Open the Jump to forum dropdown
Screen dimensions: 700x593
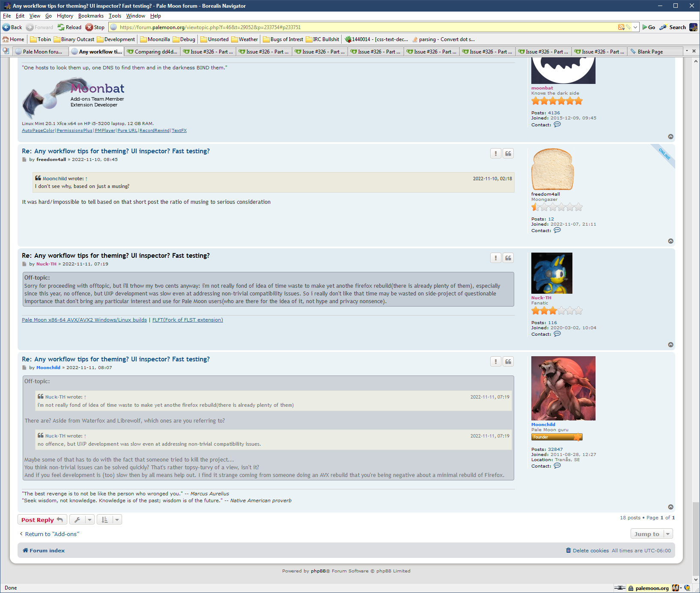(x=652, y=533)
